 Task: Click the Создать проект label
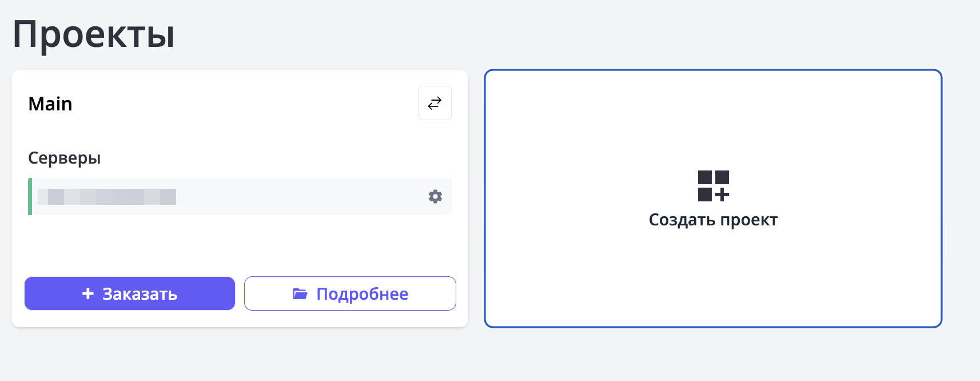click(713, 220)
